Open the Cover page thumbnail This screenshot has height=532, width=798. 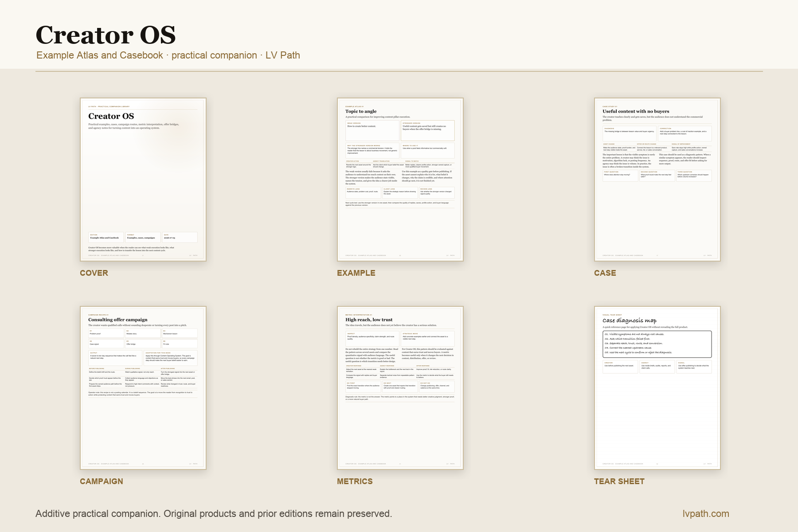coord(143,180)
